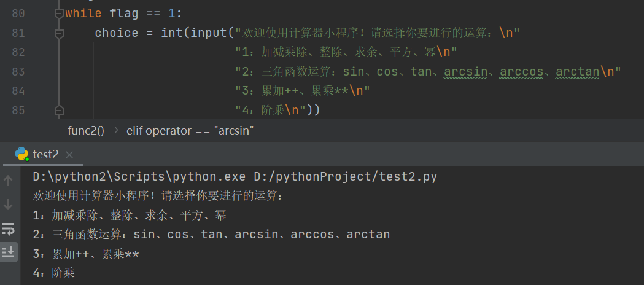
Task: Collapse the code block at line 81
Action: 59,34
